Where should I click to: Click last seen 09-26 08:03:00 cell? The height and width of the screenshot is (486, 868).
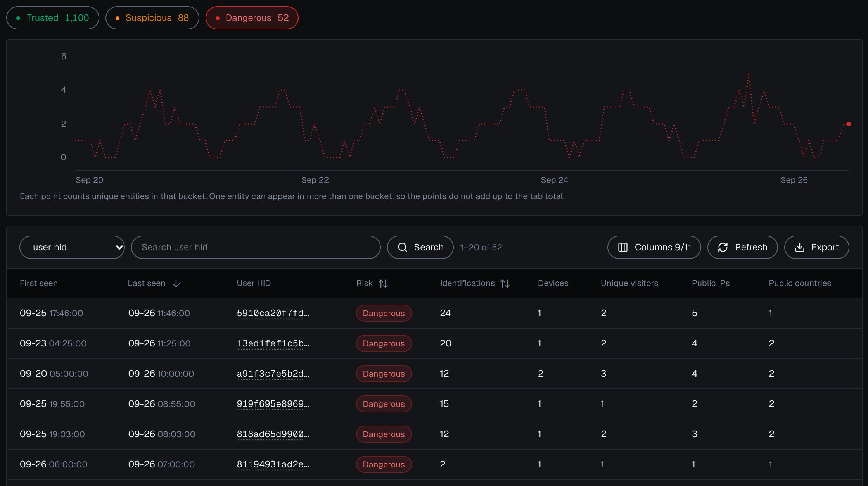[x=162, y=434]
